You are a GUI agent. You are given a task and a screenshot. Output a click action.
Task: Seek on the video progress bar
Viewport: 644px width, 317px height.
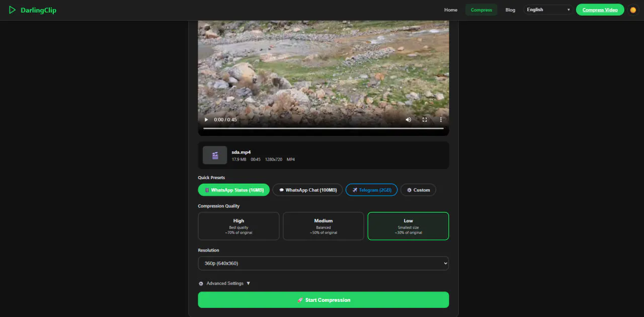coord(324,128)
